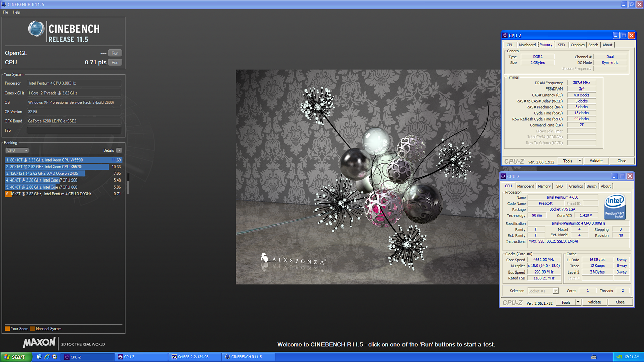Run the OpenGL benchmark test
Screen dimensions: 644x362
point(115,53)
